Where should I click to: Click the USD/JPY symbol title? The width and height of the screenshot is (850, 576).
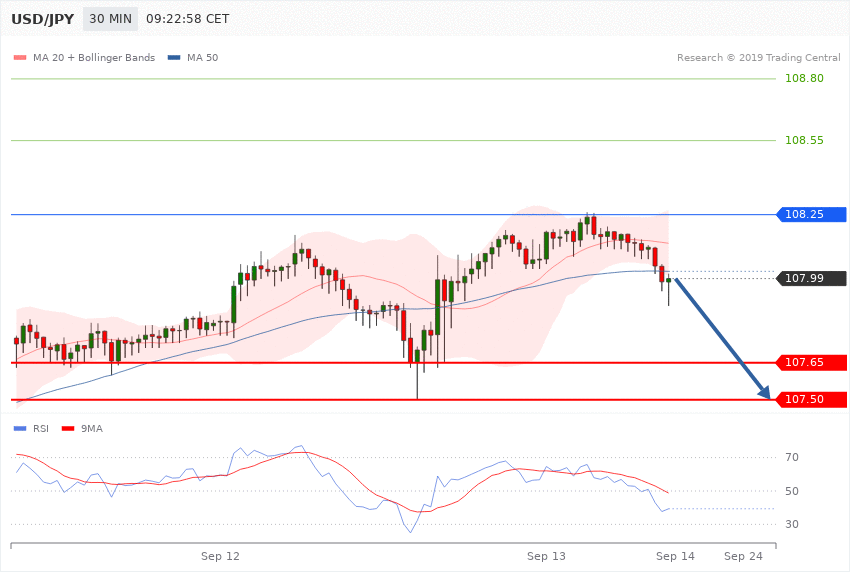click(x=42, y=19)
